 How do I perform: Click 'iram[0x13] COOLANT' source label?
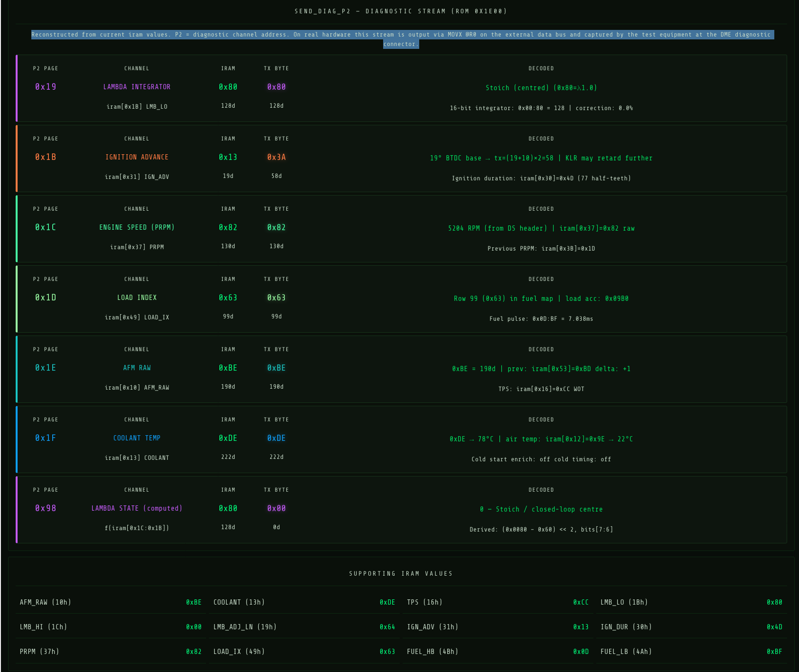[137, 458]
